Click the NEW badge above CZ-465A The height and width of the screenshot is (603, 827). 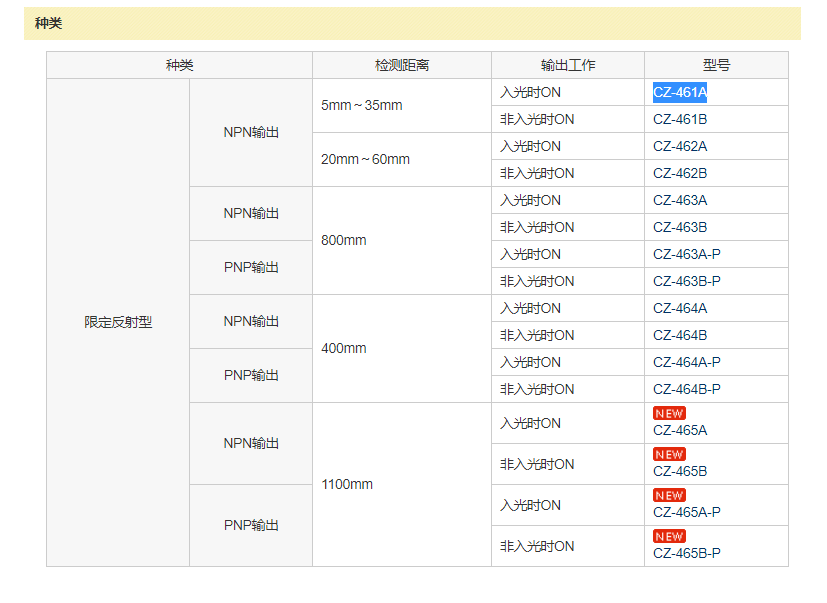(669, 413)
